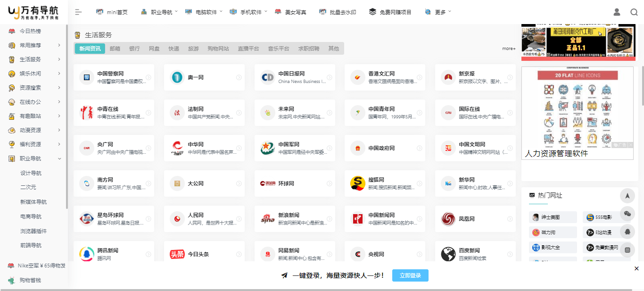Click the mini-mode floating icon below QQ
The image size is (644, 291).
point(627,249)
